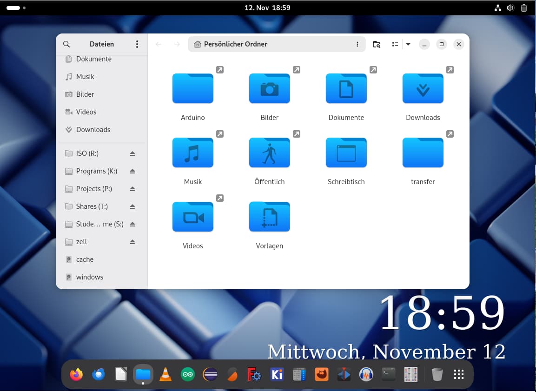Select the Vorlagen folder
Screen dimensions: 536x392
click(x=269, y=217)
